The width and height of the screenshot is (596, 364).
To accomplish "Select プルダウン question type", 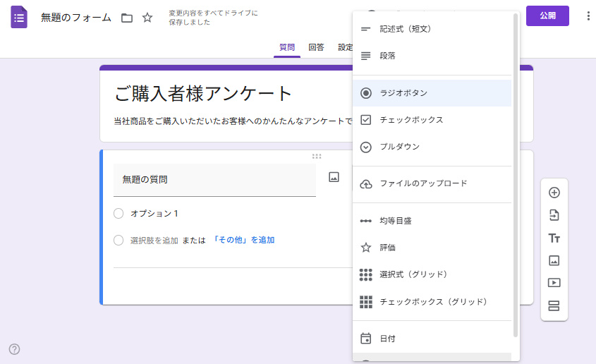I will click(399, 147).
